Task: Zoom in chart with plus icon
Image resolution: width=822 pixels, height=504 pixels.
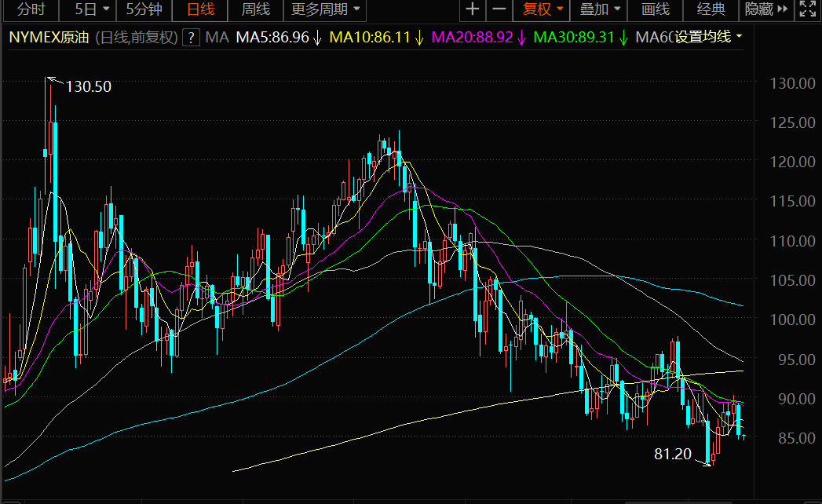Action: 473,9
